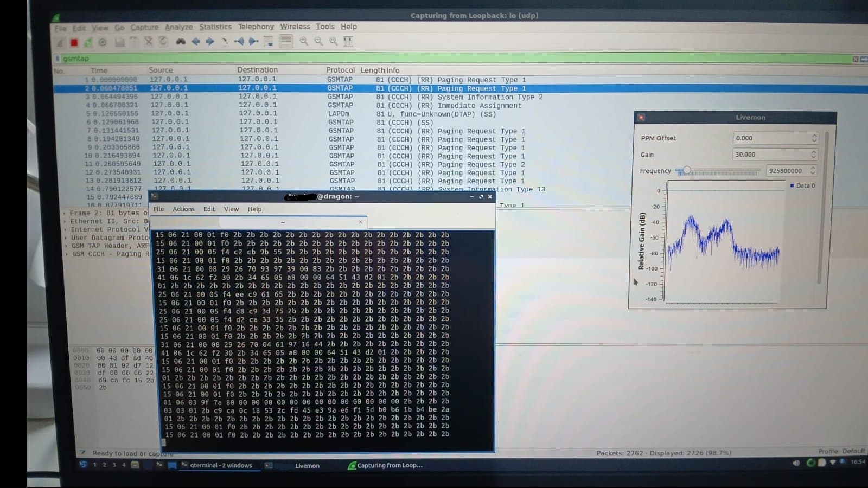Stop the running capture with red square
Screen dimensions: 868x488
(x=74, y=42)
